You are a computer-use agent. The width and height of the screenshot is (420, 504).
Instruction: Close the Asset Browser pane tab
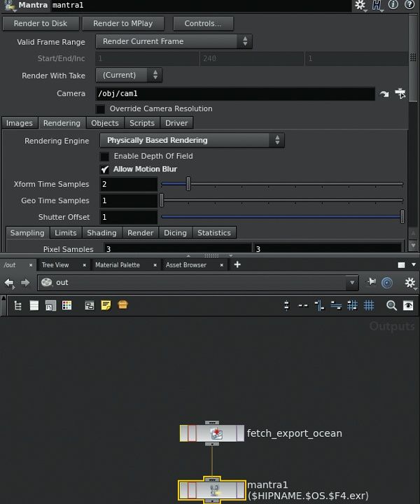(x=222, y=265)
